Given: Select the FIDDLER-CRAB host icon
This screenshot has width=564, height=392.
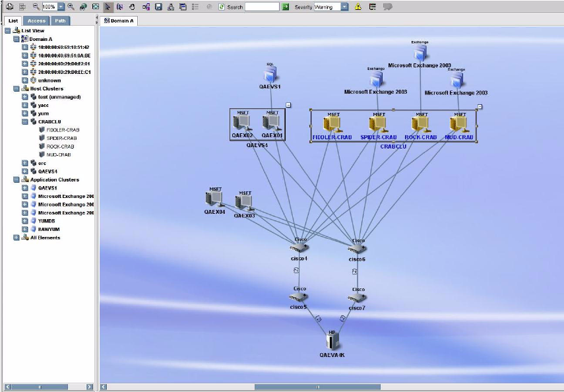Looking at the screenshot, I should tap(332, 125).
